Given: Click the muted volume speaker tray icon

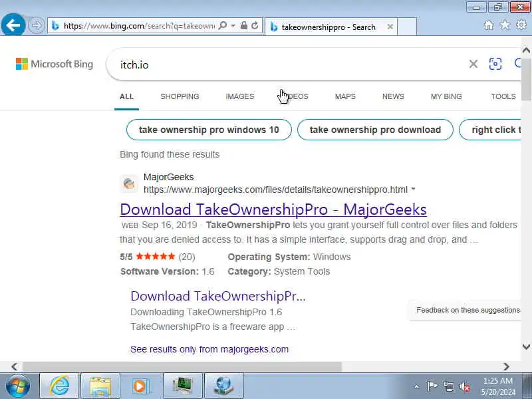Looking at the screenshot, I should click(465, 387).
